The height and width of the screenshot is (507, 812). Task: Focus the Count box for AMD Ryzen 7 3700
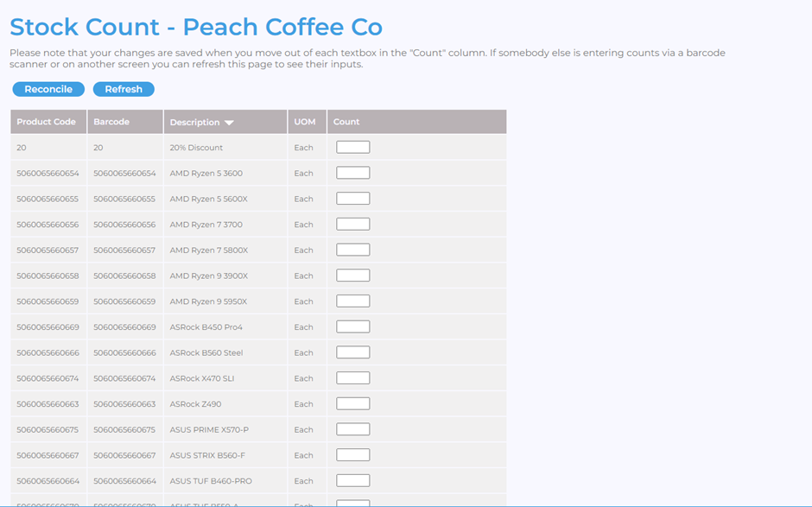pos(353,225)
